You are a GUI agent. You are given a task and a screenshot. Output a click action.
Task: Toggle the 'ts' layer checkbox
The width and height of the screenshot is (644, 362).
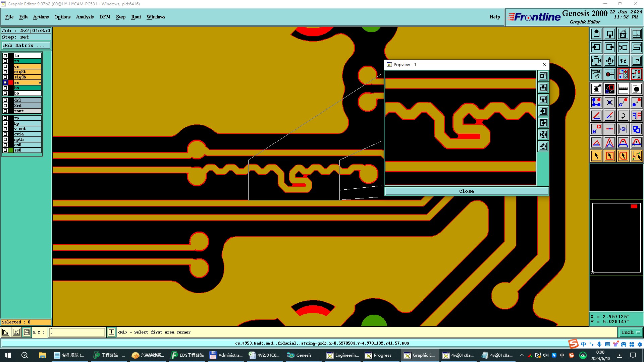pos(5,61)
